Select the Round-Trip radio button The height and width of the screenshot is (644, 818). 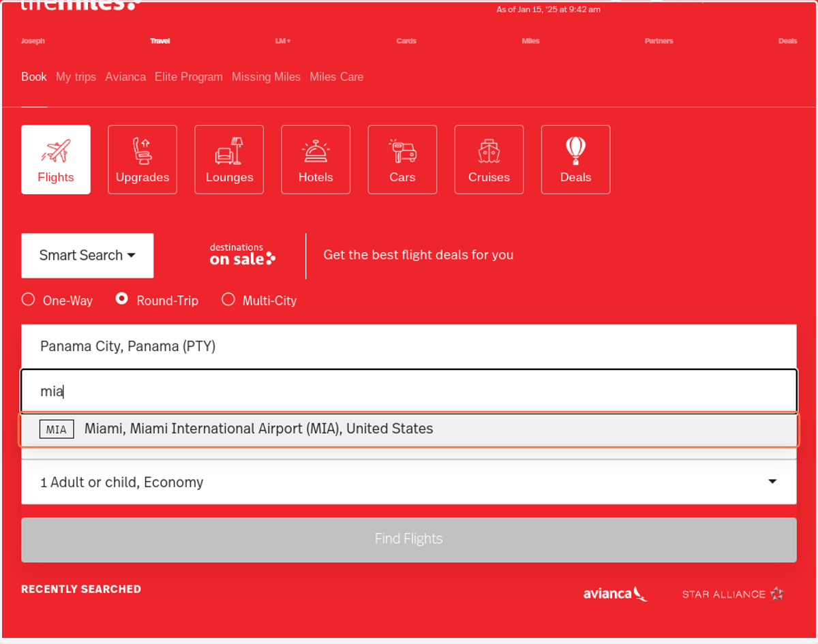point(122,299)
